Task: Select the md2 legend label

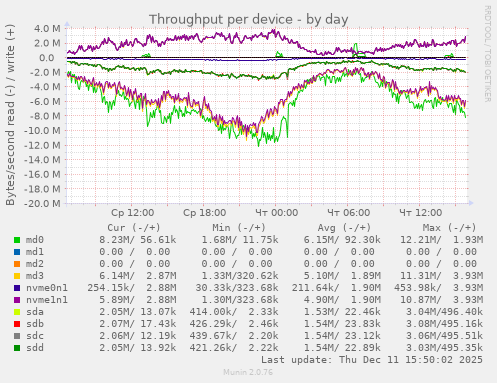Action: [35, 264]
